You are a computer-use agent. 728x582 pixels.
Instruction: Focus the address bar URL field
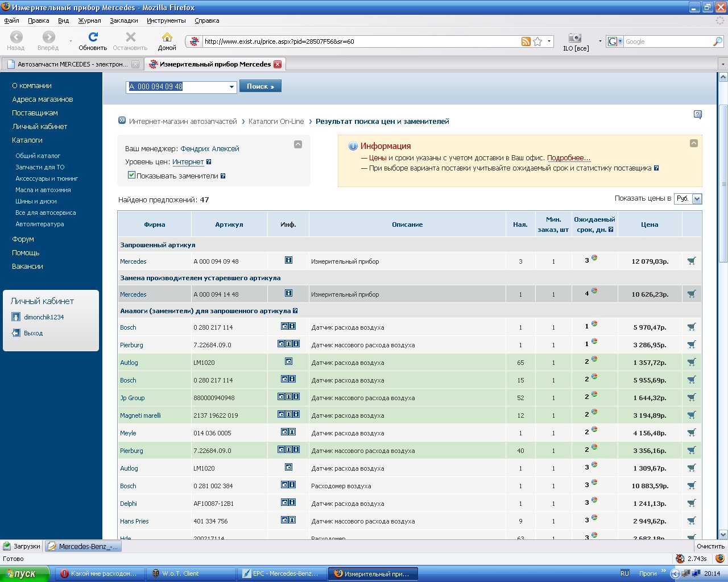click(361, 41)
